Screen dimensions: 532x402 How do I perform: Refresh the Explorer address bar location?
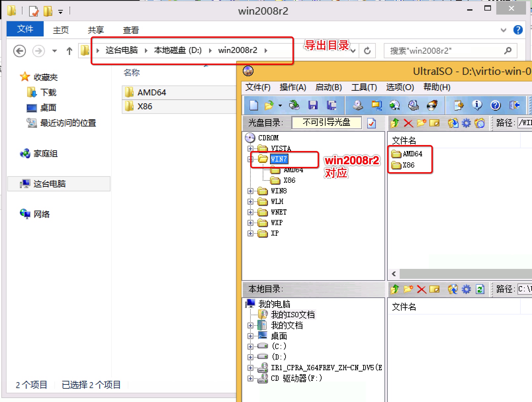(x=367, y=51)
